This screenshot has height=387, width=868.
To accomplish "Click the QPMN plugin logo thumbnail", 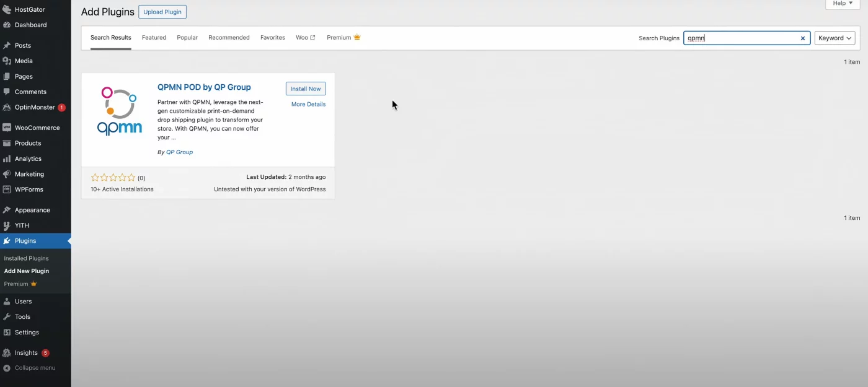I will pos(120,111).
